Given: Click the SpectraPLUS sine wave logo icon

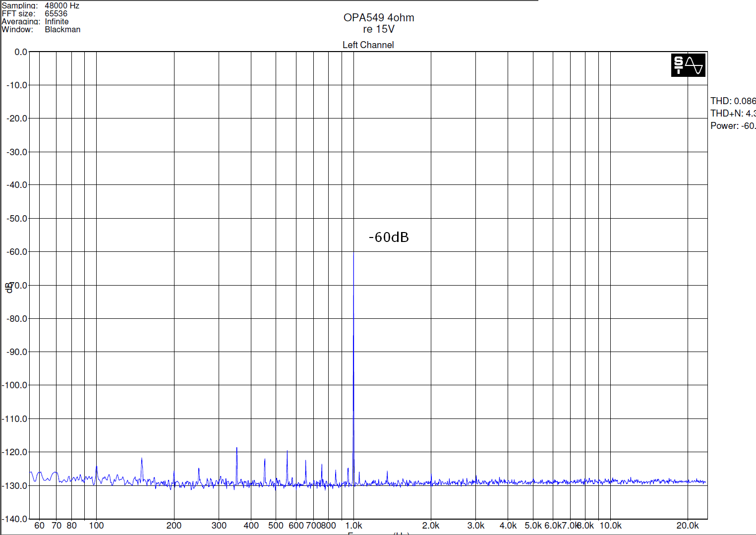Looking at the screenshot, I should pos(688,65).
